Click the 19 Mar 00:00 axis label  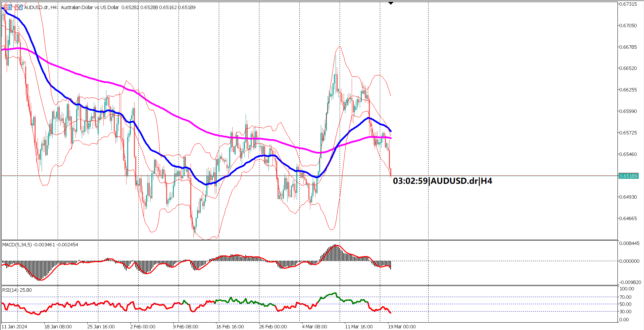(x=401, y=326)
